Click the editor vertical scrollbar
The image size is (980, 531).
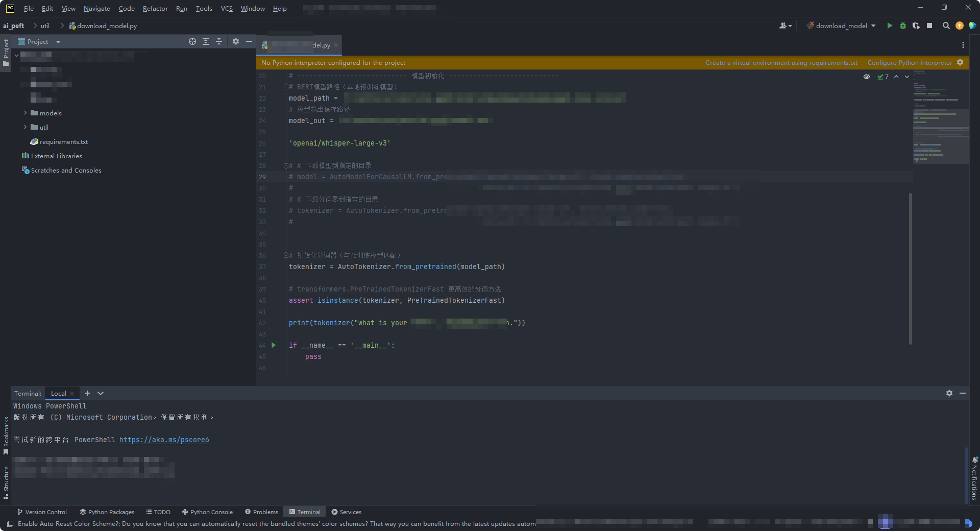[910, 269]
